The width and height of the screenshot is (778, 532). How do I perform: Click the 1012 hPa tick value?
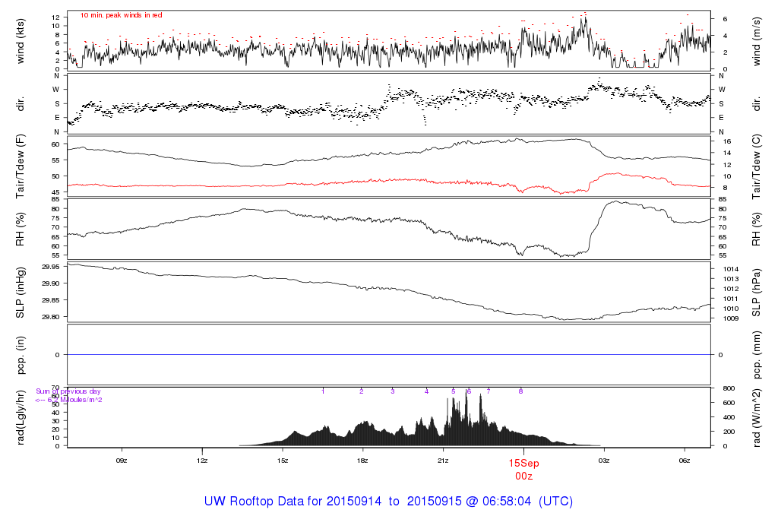[x=730, y=289]
